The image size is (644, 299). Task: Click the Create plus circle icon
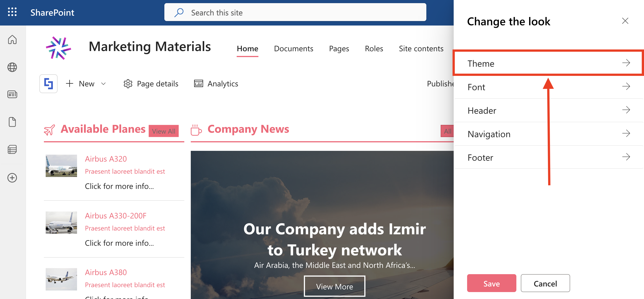12,178
